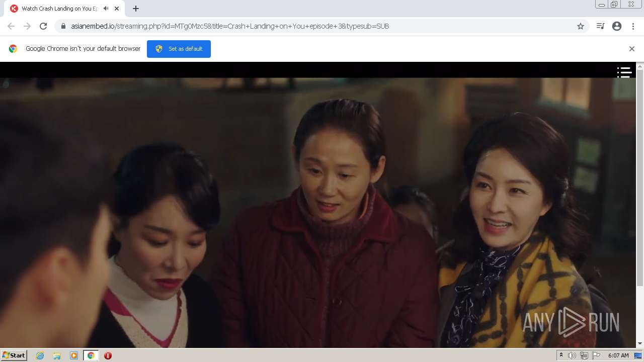The height and width of the screenshot is (362, 644).
Task: Click the show desktop button
Action: (x=638, y=355)
